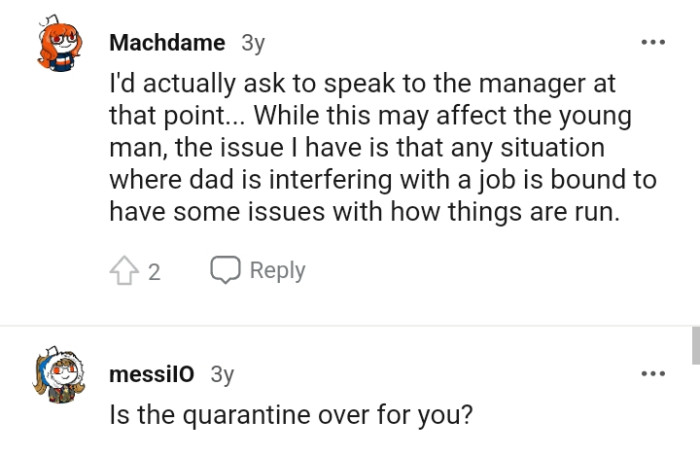This screenshot has width=700, height=456.
Task: Open more options on Machdame's comment
Action: tap(653, 43)
